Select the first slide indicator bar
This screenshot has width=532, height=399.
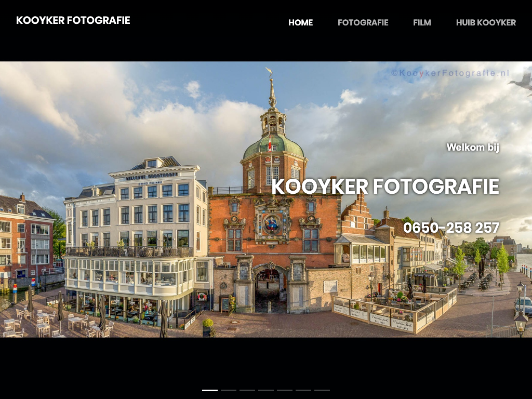coord(210,390)
